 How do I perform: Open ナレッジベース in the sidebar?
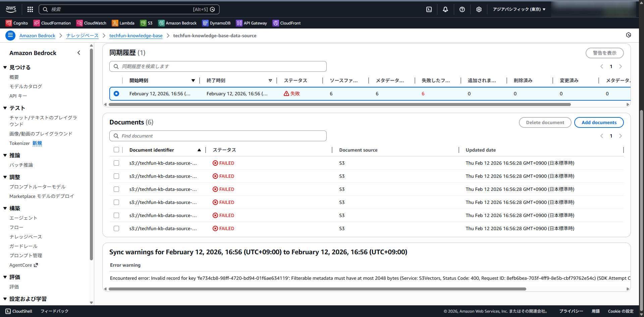coord(25,237)
